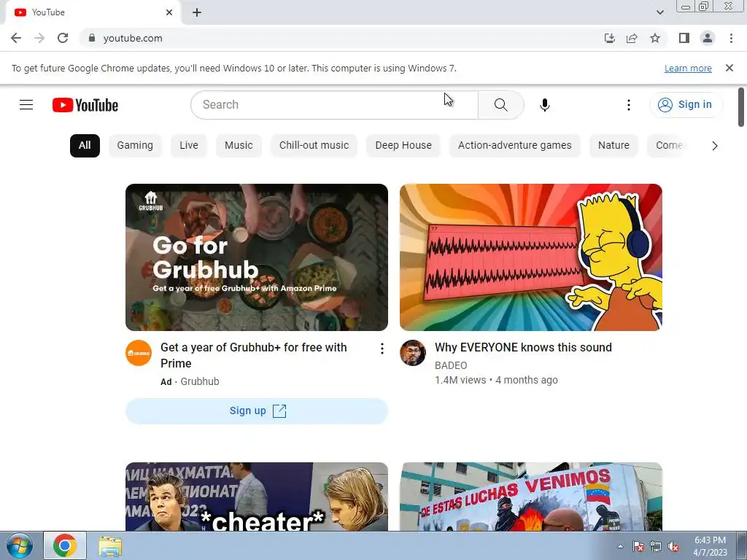This screenshot has width=747, height=560.
Task: Click the Chrome taskbar icon
Action: coord(65,545)
